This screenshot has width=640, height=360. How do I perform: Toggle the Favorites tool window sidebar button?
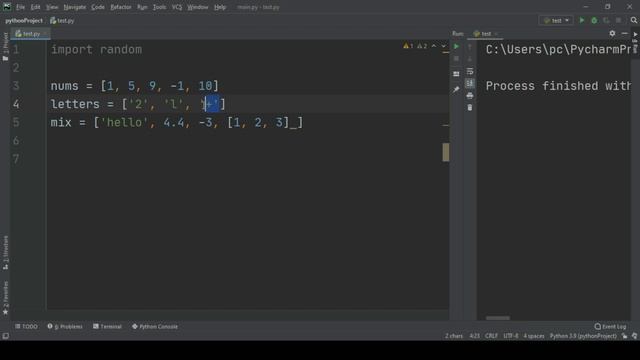pyautogui.click(x=5, y=298)
